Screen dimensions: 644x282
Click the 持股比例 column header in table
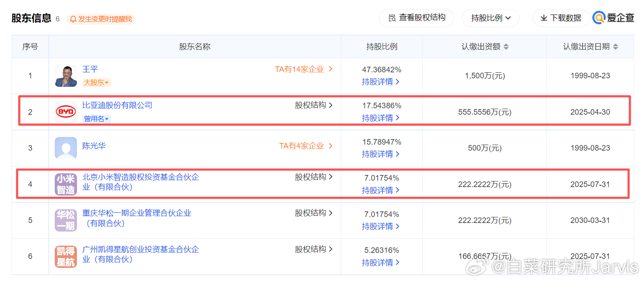click(382, 47)
